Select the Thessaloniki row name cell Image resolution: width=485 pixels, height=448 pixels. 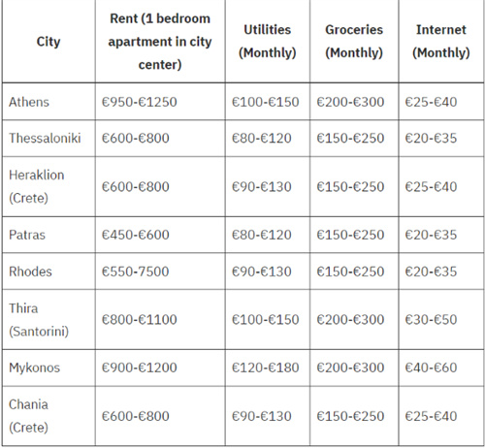coord(48,139)
